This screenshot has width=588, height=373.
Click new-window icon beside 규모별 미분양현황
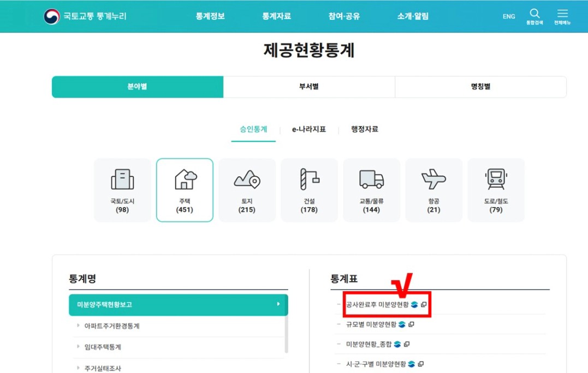pos(411,324)
